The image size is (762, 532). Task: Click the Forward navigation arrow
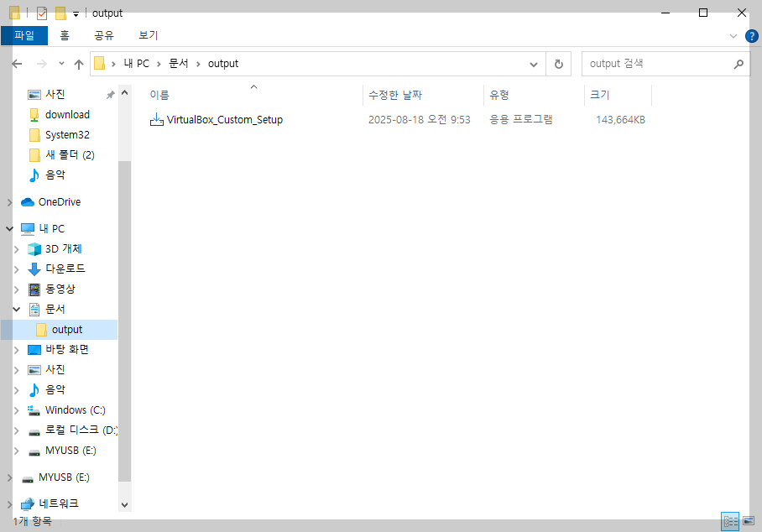click(x=42, y=64)
